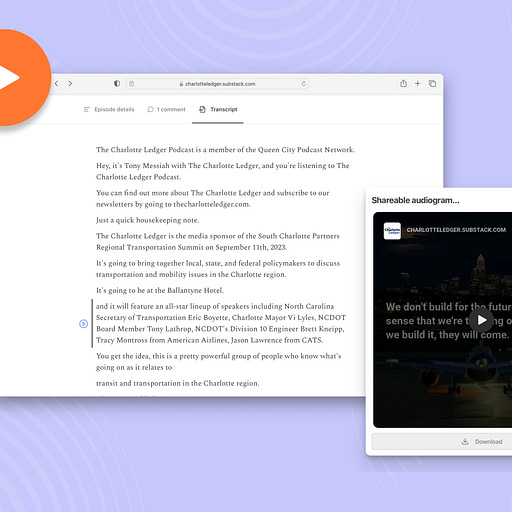The width and height of the screenshot is (512, 512).
Task: Open the privacy shield icon
Action: (x=117, y=84)
